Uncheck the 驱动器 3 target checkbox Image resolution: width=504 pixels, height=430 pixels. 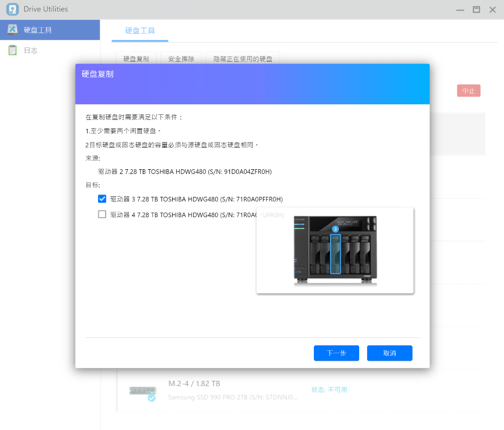click(102, 199)
